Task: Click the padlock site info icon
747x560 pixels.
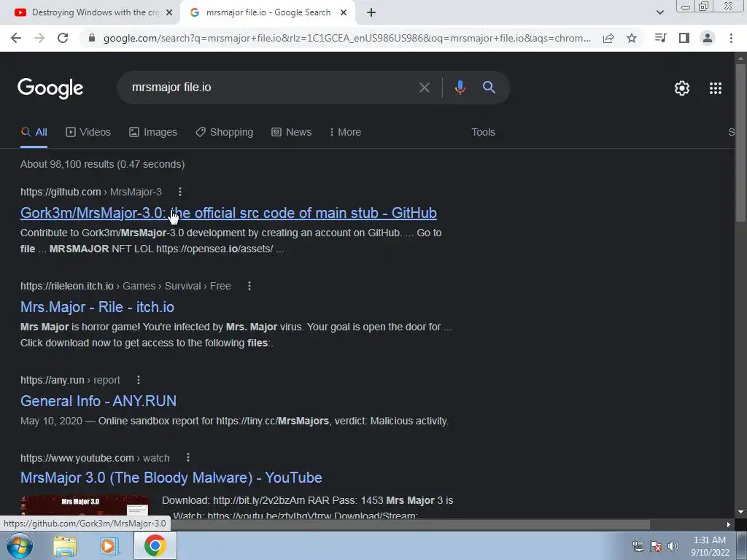Action: (92, 38)
